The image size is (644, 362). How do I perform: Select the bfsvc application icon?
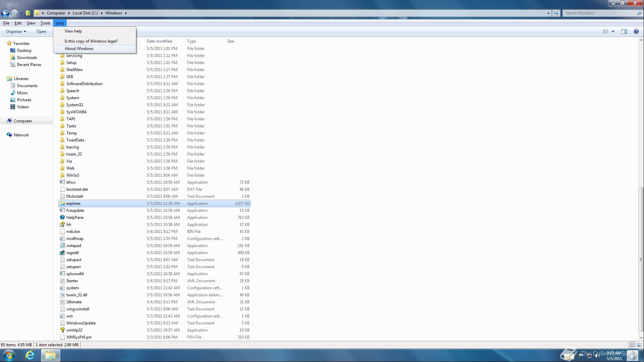tap(62, 182)
